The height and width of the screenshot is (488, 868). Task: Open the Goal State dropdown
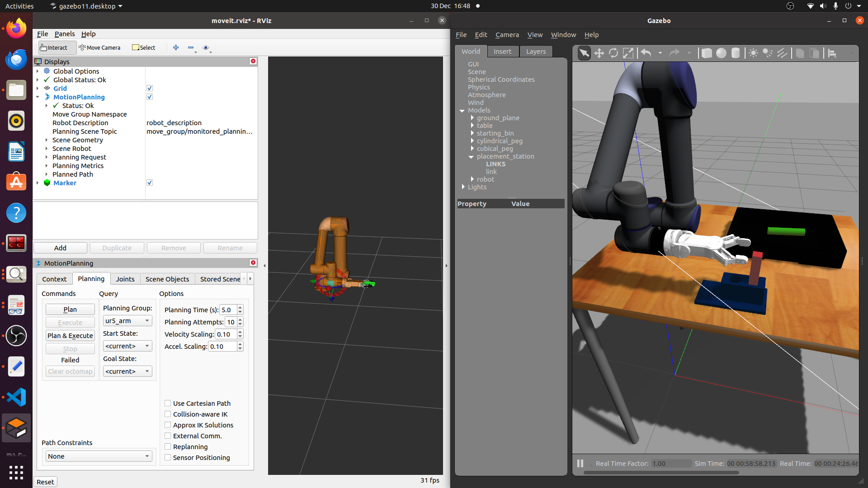click(127, 371)
